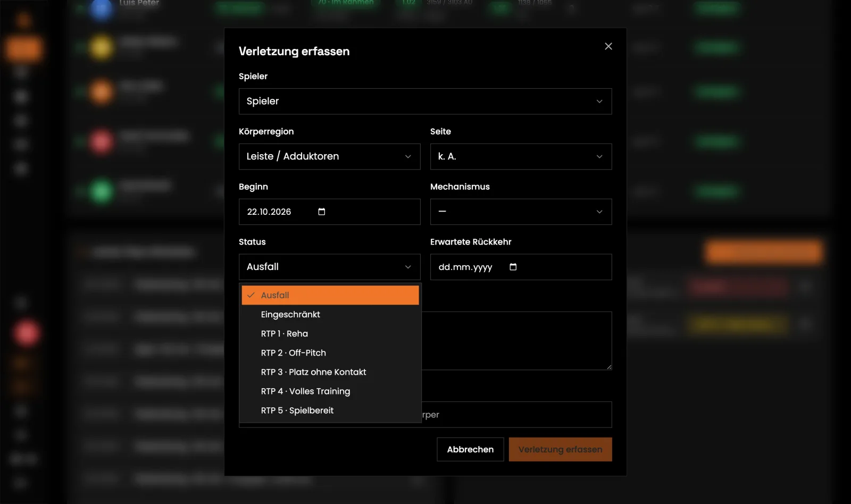
Task: Close the Verletzung erfassen dialog
Action: pos(608,46)
